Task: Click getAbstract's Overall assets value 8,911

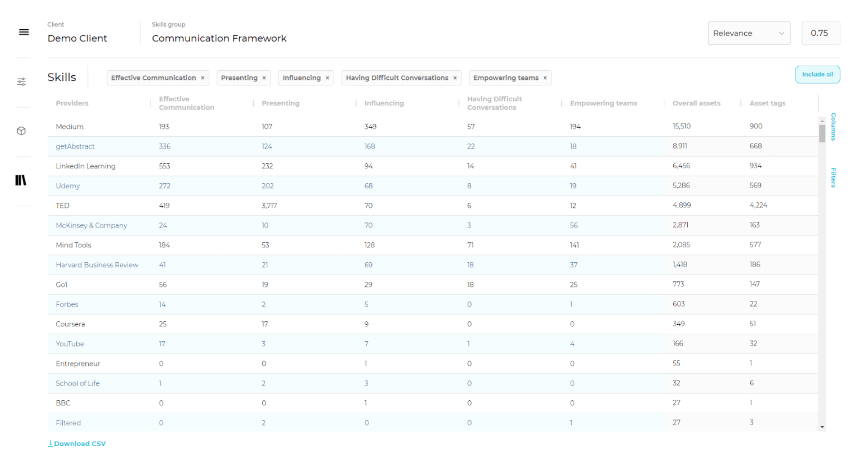Action: [680, 146]
